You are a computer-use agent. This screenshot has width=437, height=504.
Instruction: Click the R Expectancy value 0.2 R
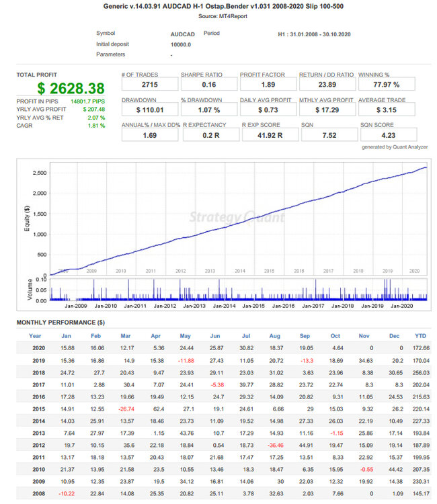[211, 135]
